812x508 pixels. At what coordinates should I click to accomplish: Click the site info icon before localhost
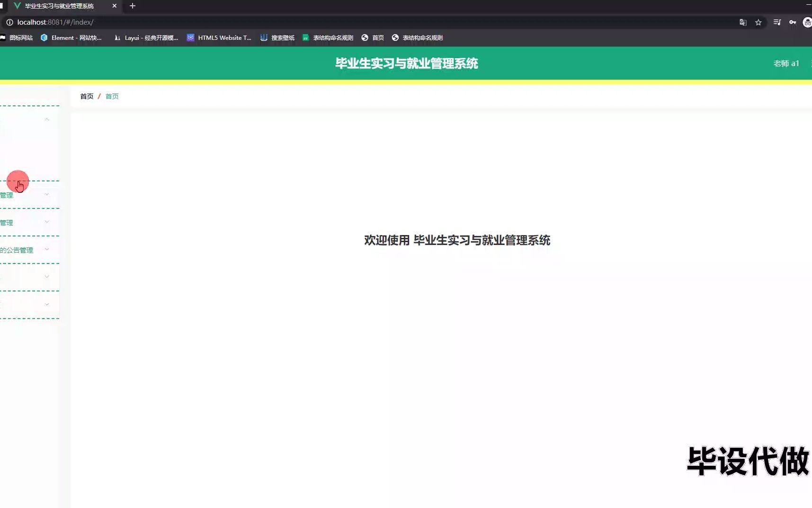[9, 22]
